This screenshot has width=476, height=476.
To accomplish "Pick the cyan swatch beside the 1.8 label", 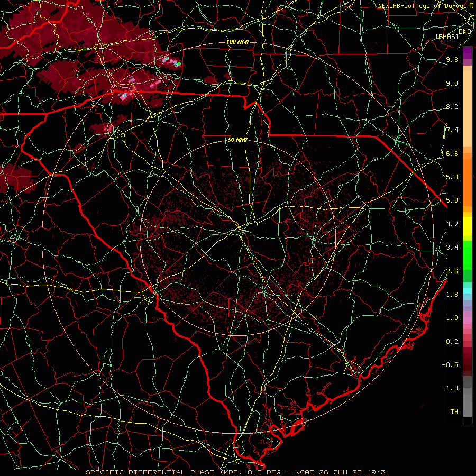I will (x=467, y=291).
